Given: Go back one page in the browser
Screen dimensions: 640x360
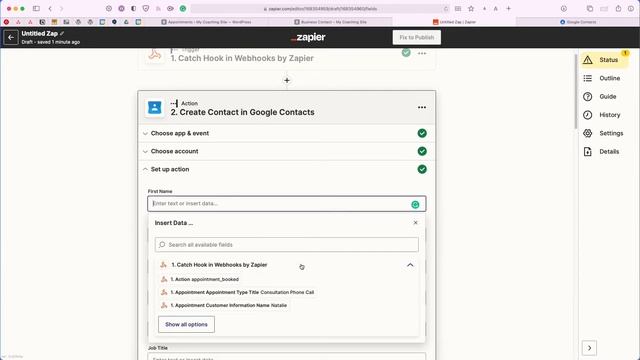Looking at the screenshot, I should click(50, 9).
